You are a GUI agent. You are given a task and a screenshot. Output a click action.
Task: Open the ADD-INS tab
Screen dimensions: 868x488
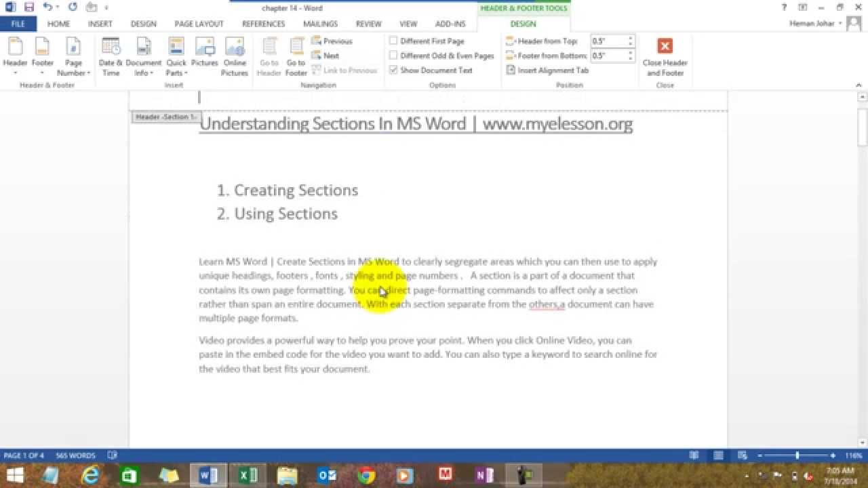[450, 24]
